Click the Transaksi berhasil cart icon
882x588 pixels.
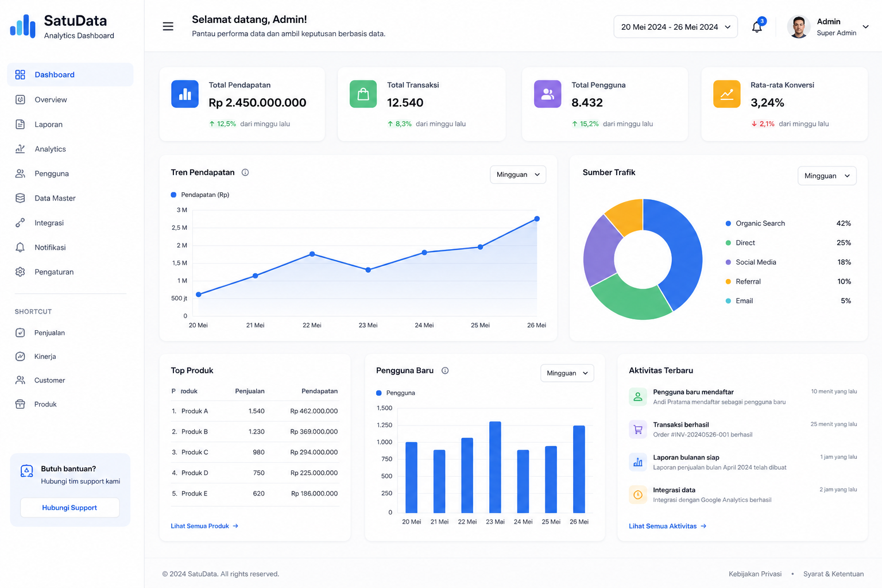637,430
